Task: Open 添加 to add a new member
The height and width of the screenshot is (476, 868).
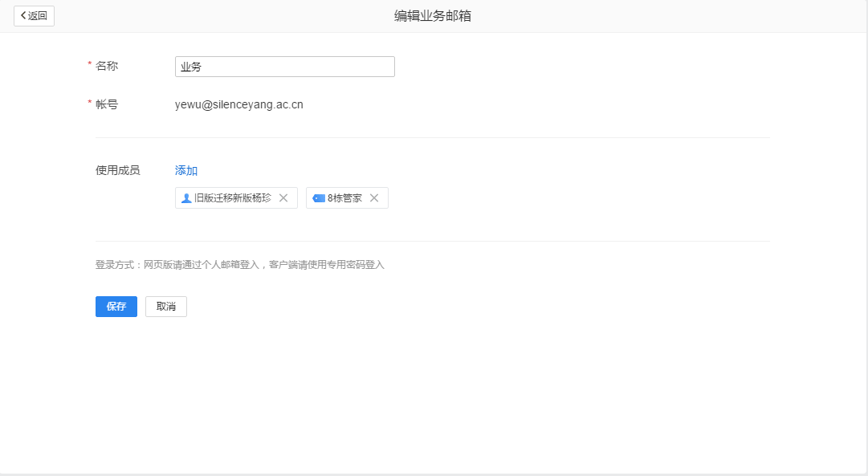Action: click(185, 170)
